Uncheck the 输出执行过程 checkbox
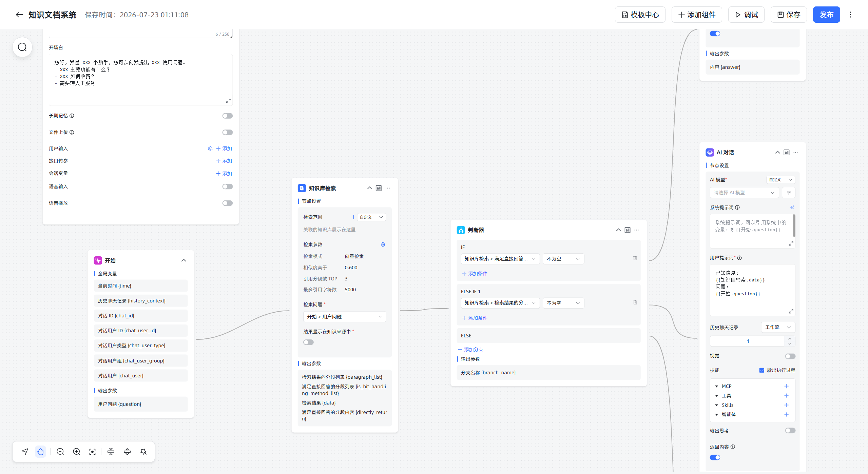This screenshot has height=474, width=868. [762, 370]
